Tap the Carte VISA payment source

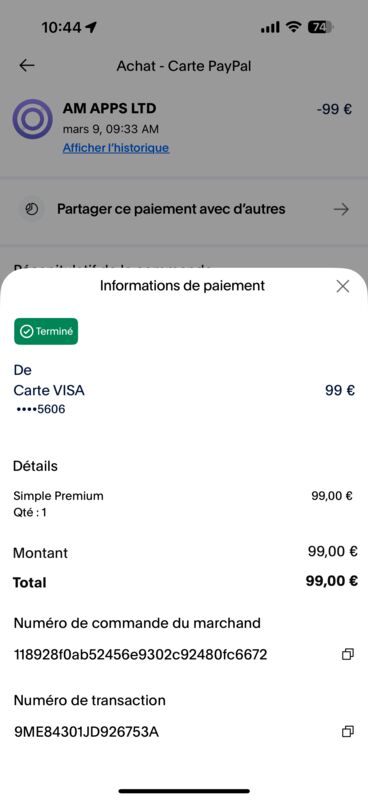[x=49, y=391]
